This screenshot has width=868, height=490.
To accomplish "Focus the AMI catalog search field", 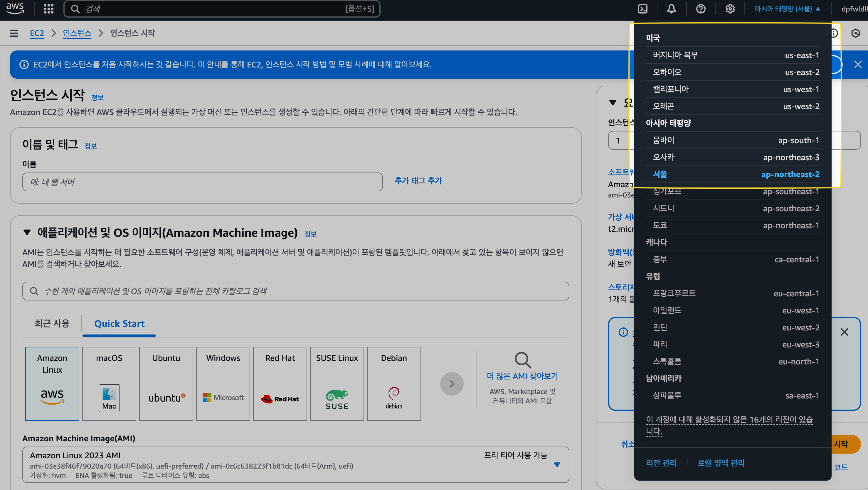I will pos(296,291).
